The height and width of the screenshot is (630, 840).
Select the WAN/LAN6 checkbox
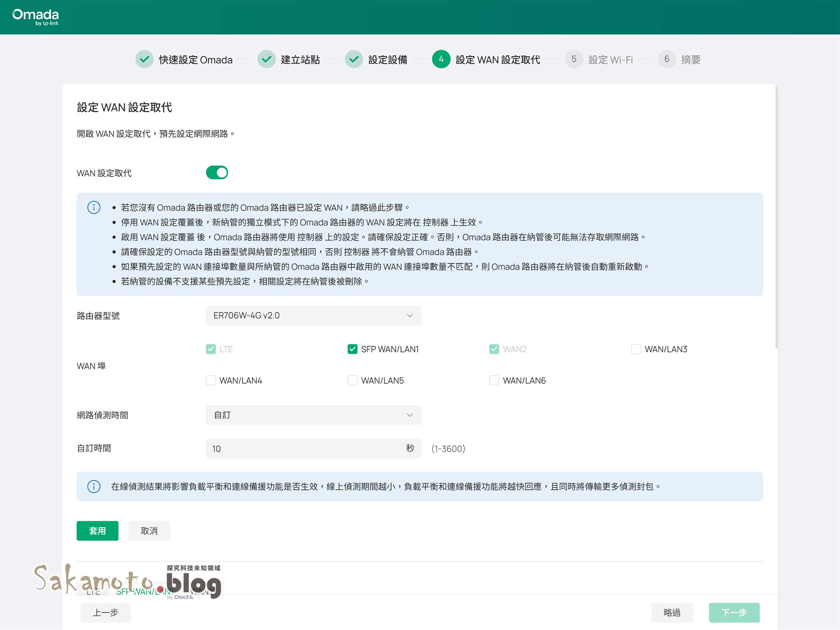click(494, 381)
